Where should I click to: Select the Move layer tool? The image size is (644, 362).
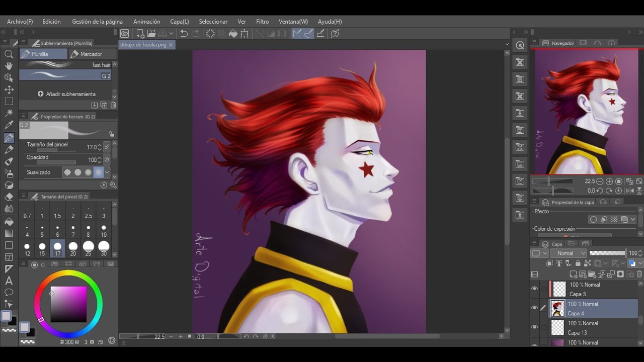[9, 89]
